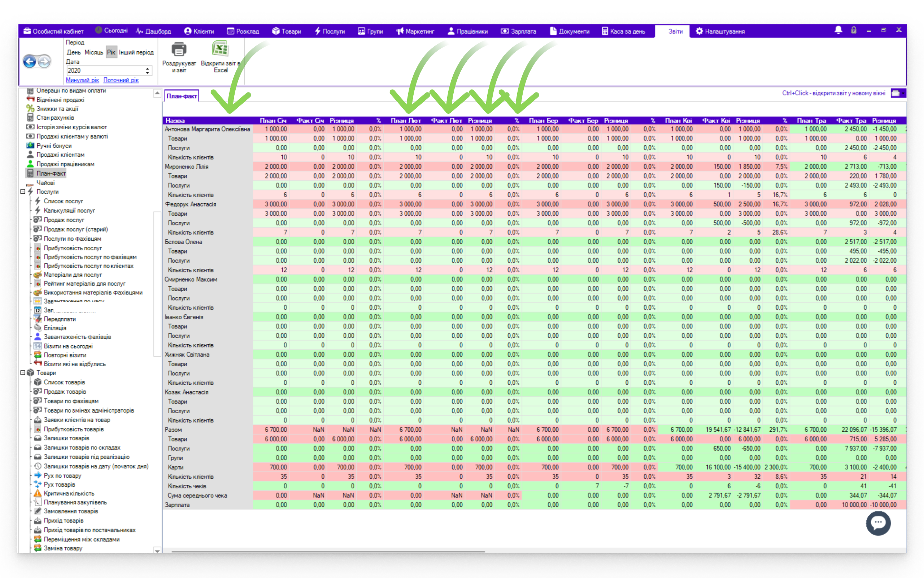Click the Поточний рік link
This screenshot has width=924, height=578.
tap(121, 80)
